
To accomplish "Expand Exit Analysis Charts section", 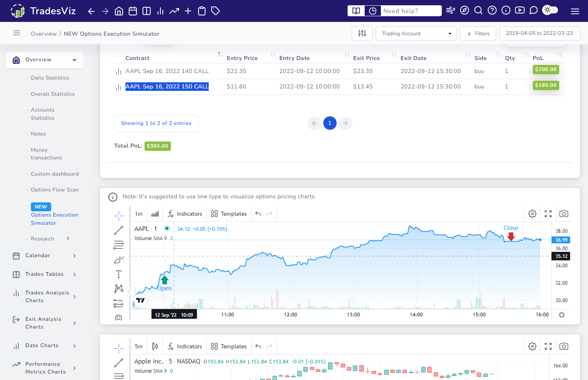I will (45, 323).
